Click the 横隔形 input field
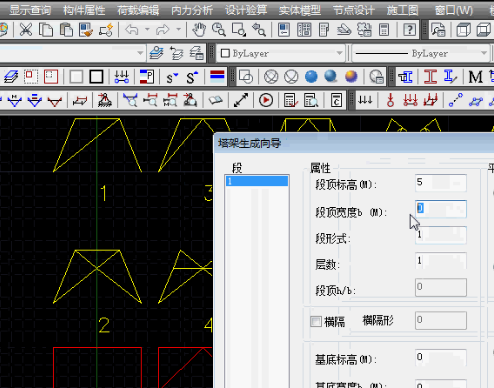Viewport: 494px width, 388px height. click(441, 320)
